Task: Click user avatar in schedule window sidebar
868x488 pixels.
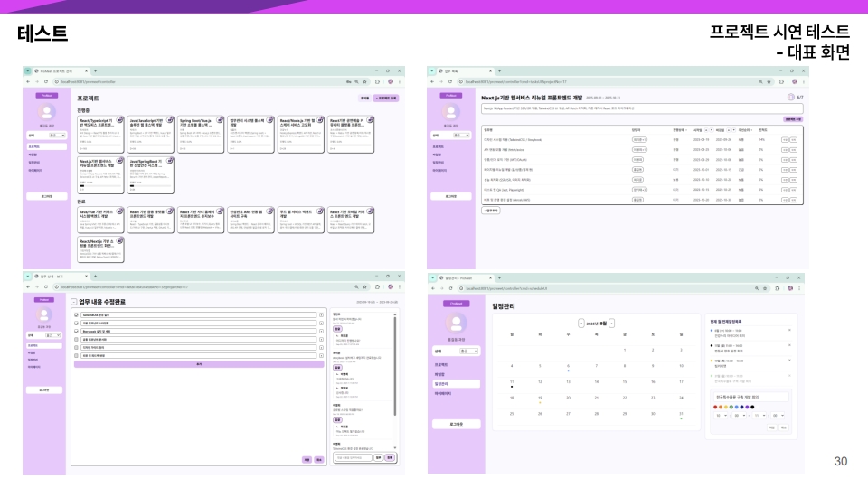Action: [x=456, y=323]
